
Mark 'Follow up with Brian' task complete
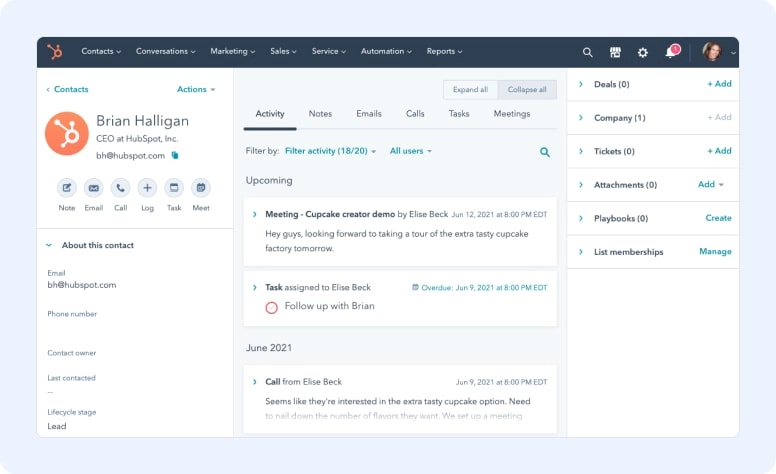pos(271,307)
